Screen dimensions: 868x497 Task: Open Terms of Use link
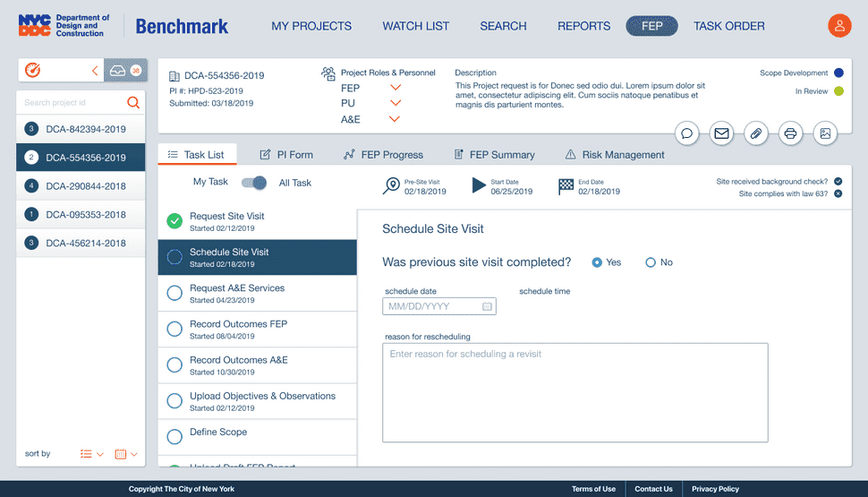pyautogui.click(x=593, y=489)
